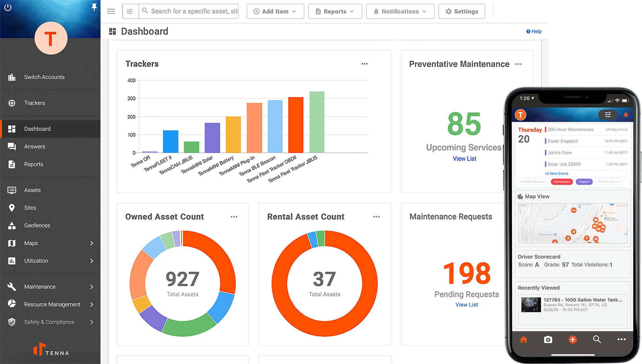Open Preventative Maintenance widget options menu
The width and height of the screenshot is (642, 364).
tap(518, 64)
